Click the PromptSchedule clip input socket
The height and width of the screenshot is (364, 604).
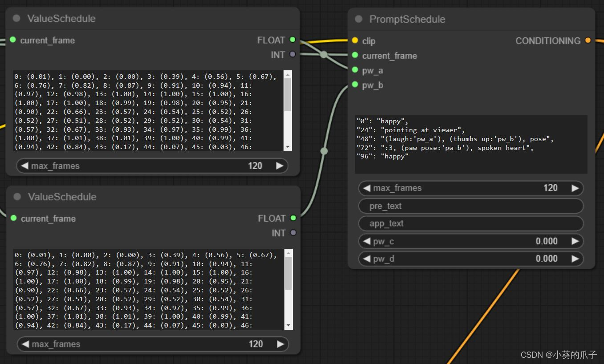355,40
